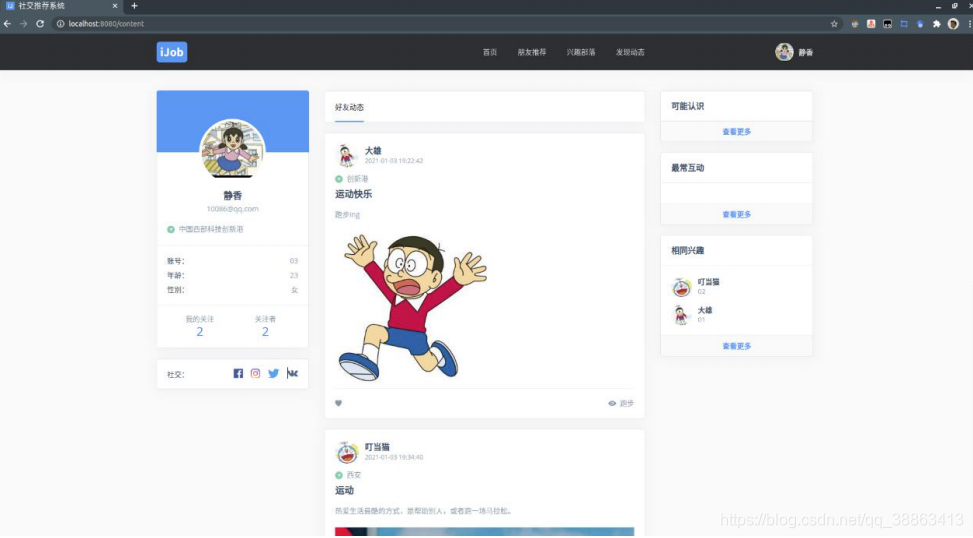Click 大雄's avatar on the first post
The height and width of the screenshot is (538, 973).
pos(346,155)
